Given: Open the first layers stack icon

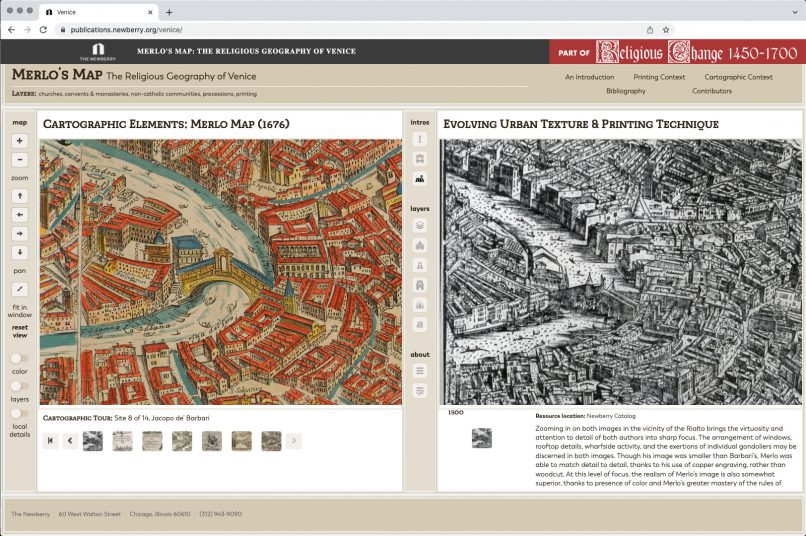Looking at the screenshot, I should coord(420,226).
